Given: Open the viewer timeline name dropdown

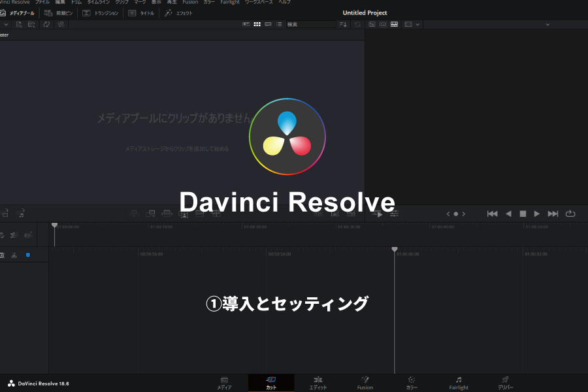Looking at the screenshot, I should 547,25.
